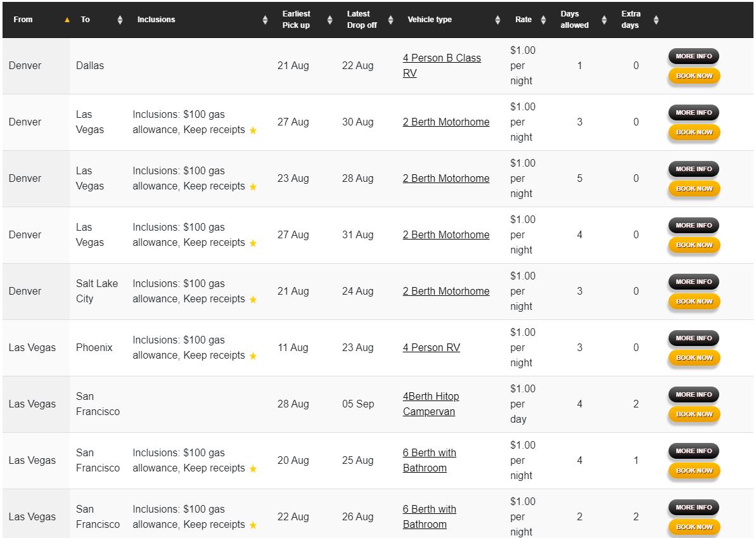Viewport: 756px width, 538px height.
Task: Click More Info for Denver to Dallas
Action: (x=693, y=56)
